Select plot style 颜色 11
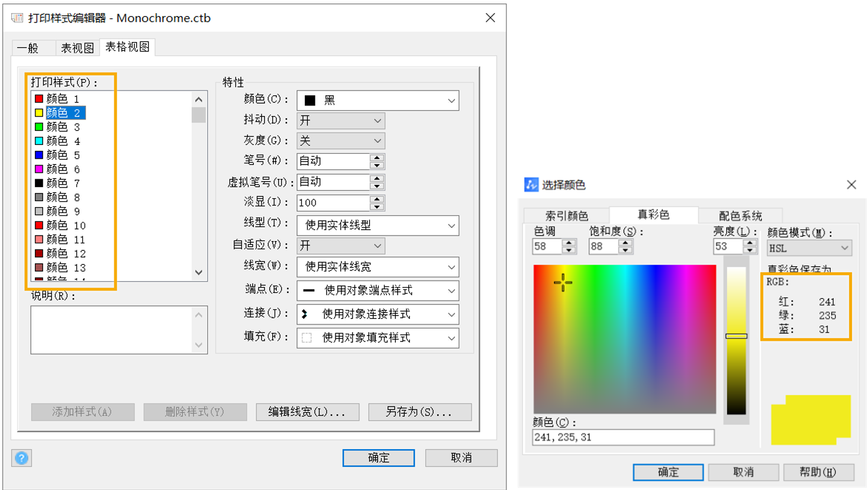The image size is (868, 490). point(66,239)
